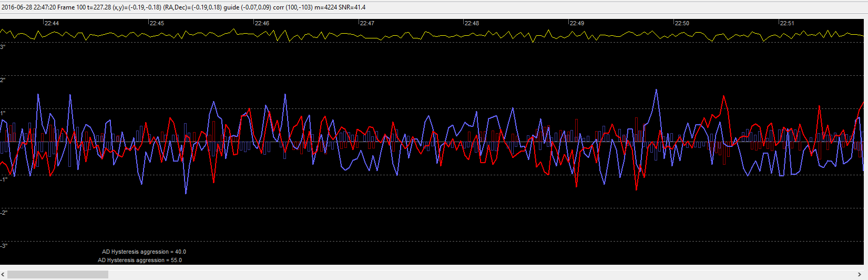
Task: Click the 3" axis label
Action: 3,47
